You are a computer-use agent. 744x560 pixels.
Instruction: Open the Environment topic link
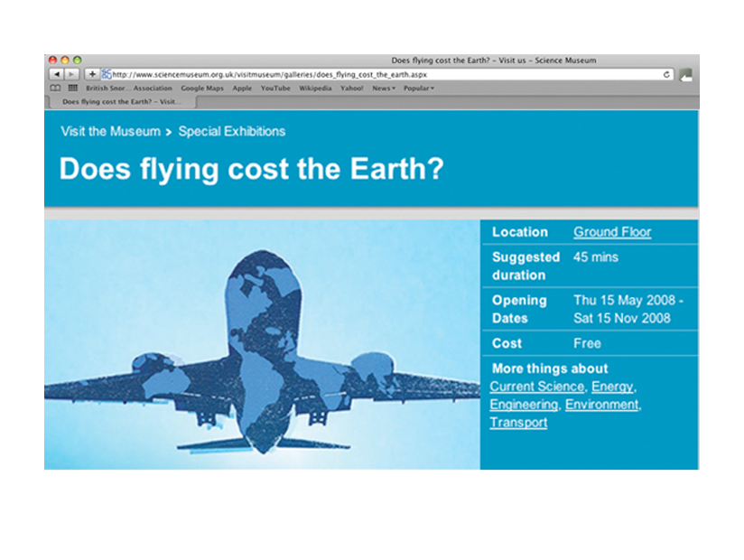click(601, 405)
